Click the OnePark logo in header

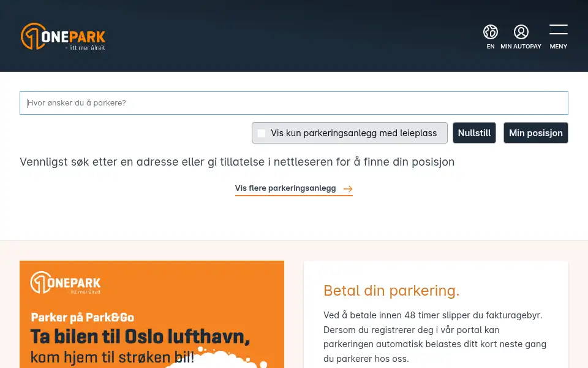[x=63, y=36]
